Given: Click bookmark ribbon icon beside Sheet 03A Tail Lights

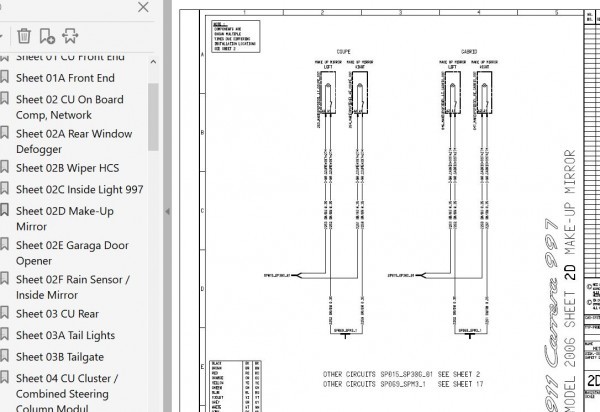Looking at the screenshot, I should [x=4, y=334].
